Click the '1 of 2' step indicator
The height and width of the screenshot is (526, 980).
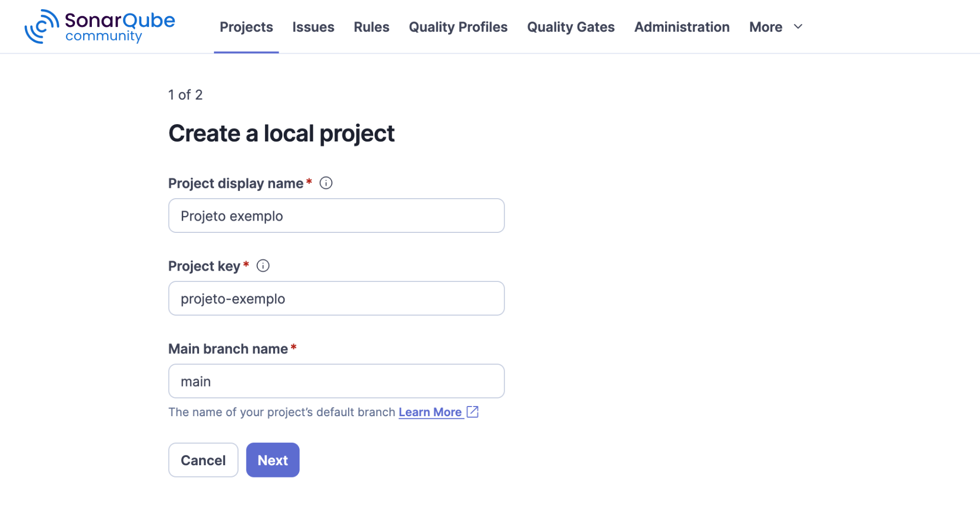(185, 95)
